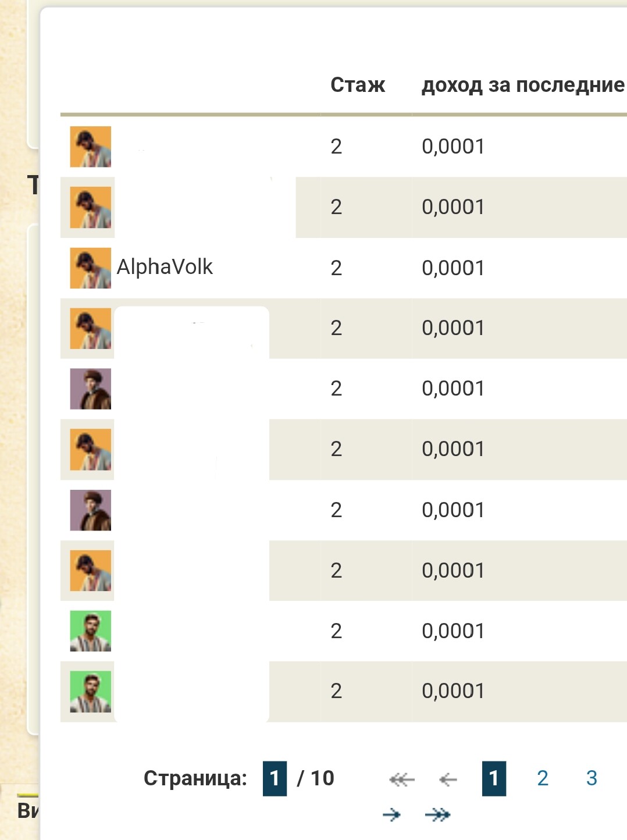Image resolution: width=627 pixels, height=840 pixels.
Task: Click the last row green-background avatar
Action: [x=91, y=692]
